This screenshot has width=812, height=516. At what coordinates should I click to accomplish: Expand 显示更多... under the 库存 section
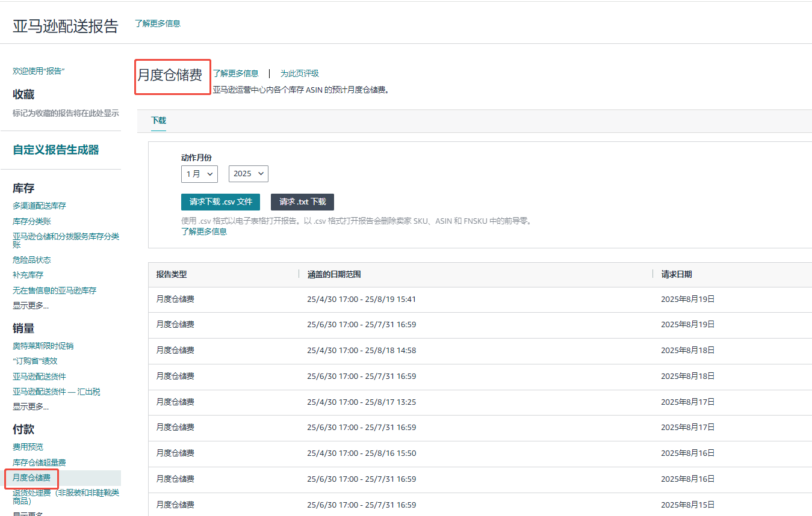31,306
